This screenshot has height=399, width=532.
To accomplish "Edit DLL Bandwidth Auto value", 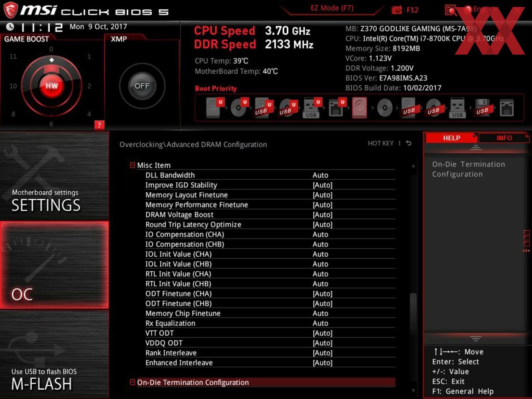I will pos(320,175).
